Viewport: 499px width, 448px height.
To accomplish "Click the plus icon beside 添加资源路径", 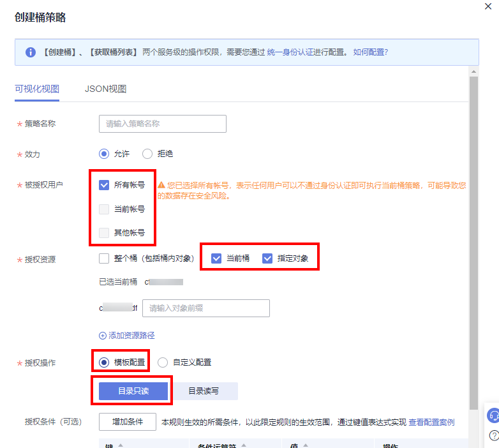I will pos(103,336).
